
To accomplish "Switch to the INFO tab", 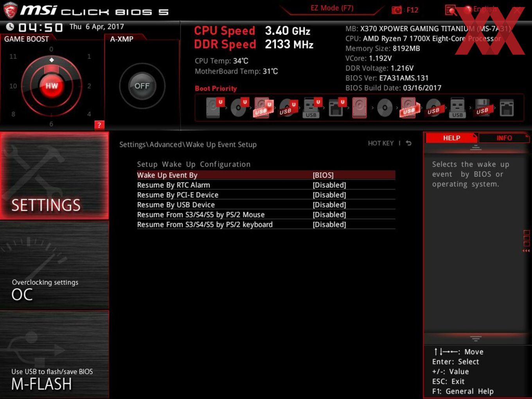I will coord(504,138).
